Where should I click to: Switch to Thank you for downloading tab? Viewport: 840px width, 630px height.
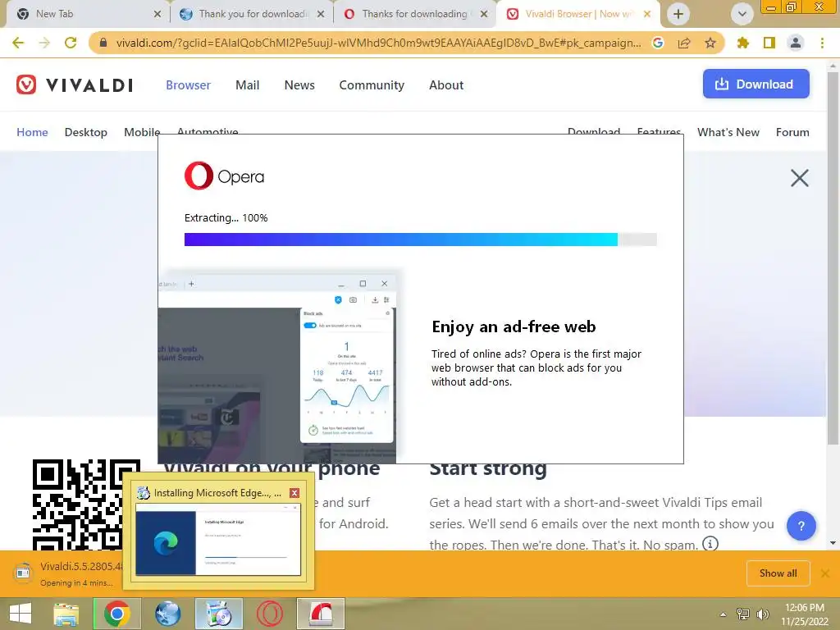click(252, 14)
